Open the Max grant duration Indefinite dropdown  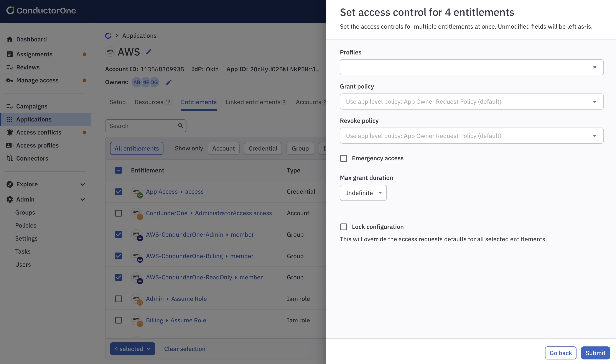click(x=363, y=193)
